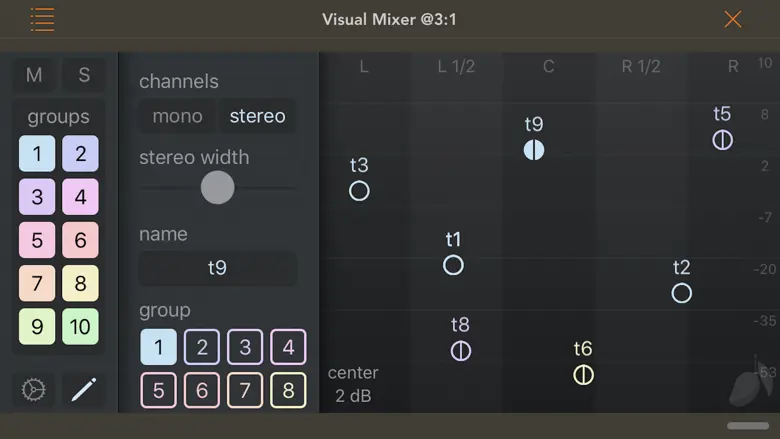The image size is (780, 439).
Task: Select the t6 channel marker
Action: point(583,375)
